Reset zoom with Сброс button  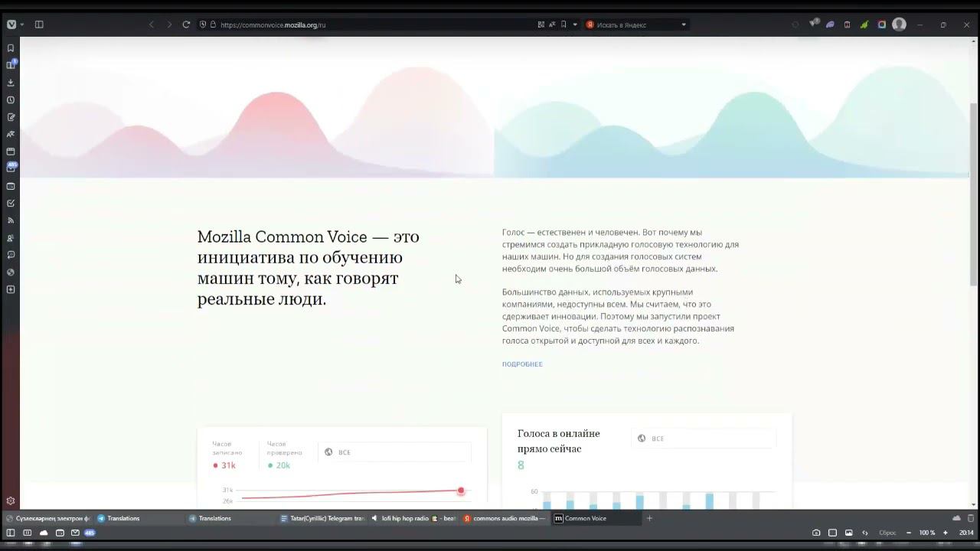[x=887, y=533]
